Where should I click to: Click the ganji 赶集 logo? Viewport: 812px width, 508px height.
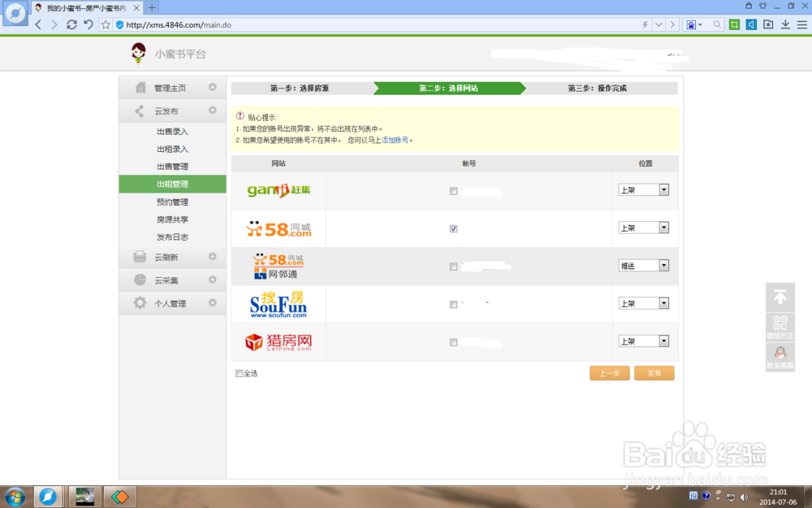click(279, 190)
